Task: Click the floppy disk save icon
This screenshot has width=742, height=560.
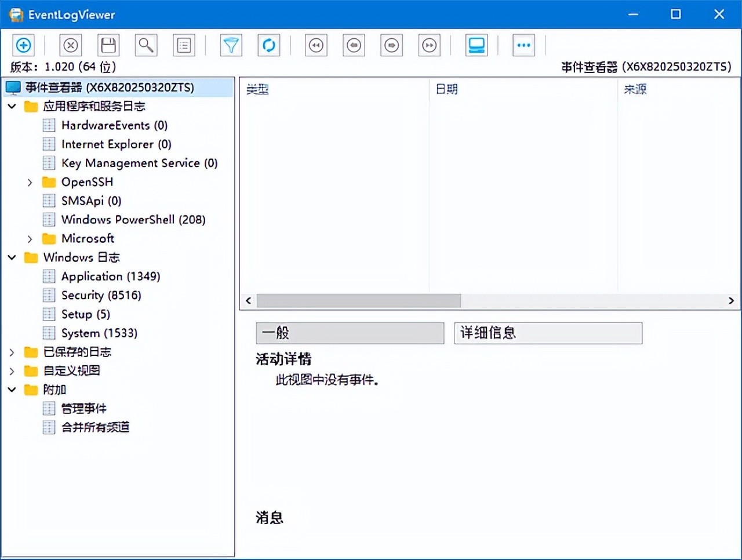Action: coord(108,45)
